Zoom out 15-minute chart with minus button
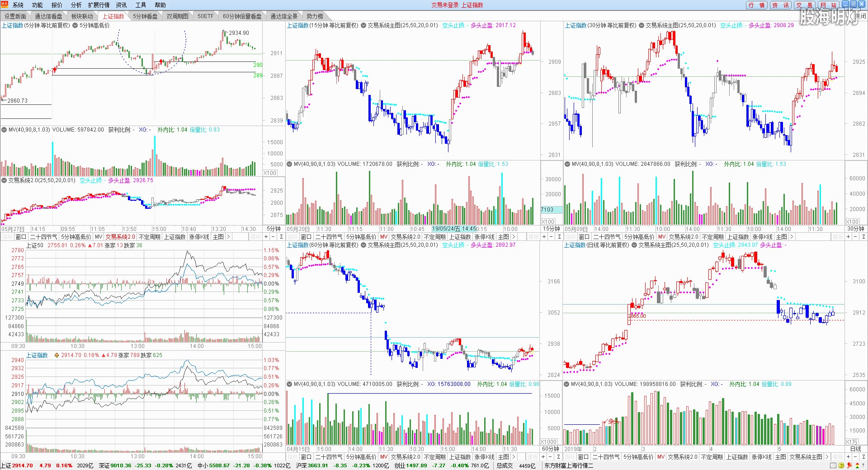This screenshot has width=868, height=470. (551, 237)
